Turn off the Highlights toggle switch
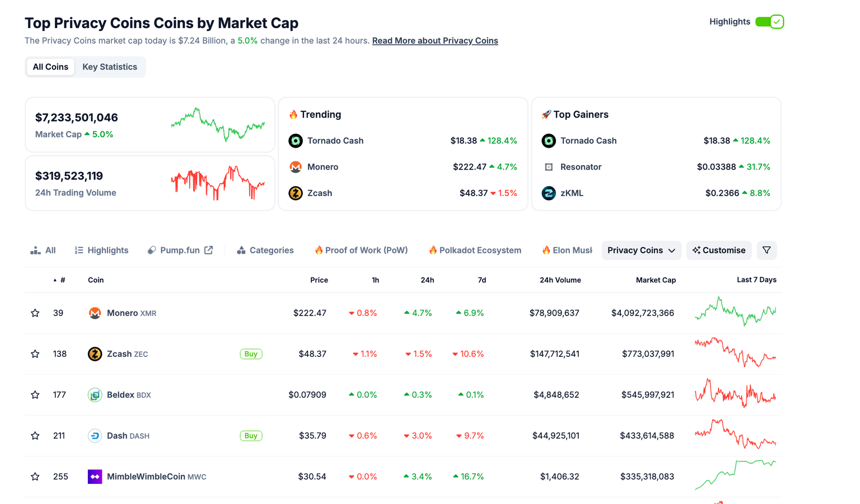 click(x=769, y=22)
